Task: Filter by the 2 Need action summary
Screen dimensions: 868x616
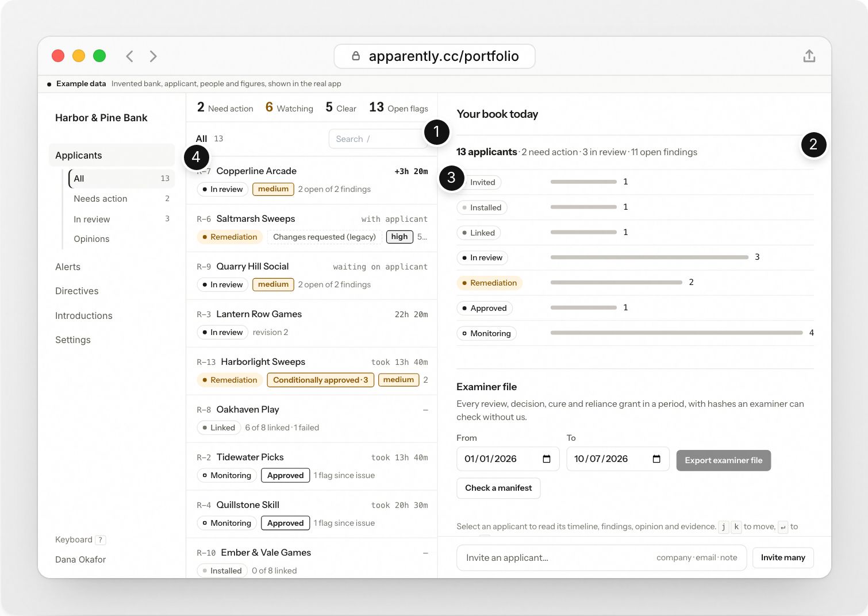Action: 225,107
